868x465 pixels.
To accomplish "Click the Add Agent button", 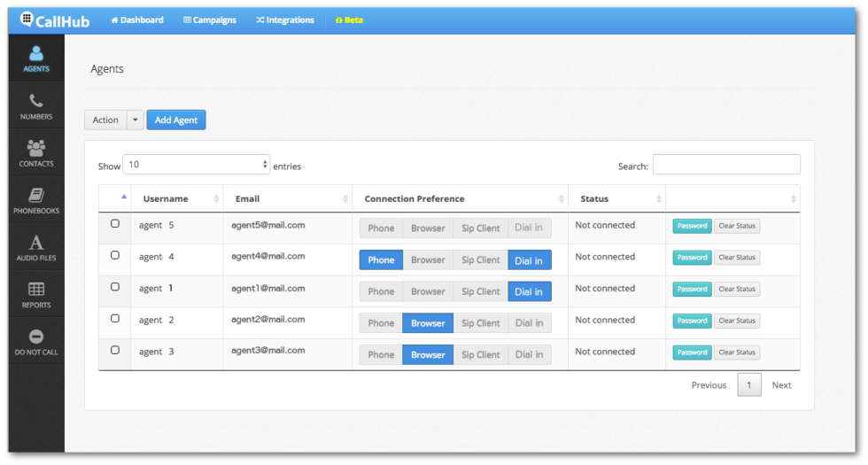I will coord(175,120).
